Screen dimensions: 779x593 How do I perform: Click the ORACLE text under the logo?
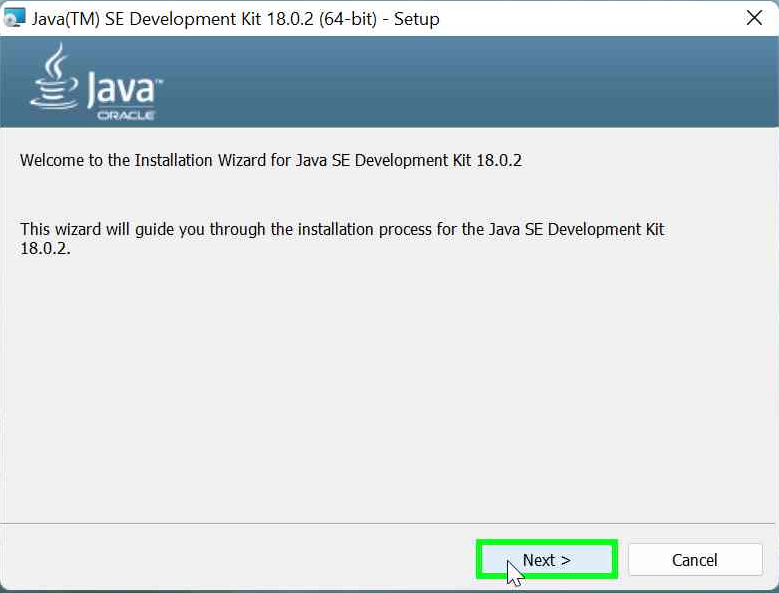(x=125, y=115)
